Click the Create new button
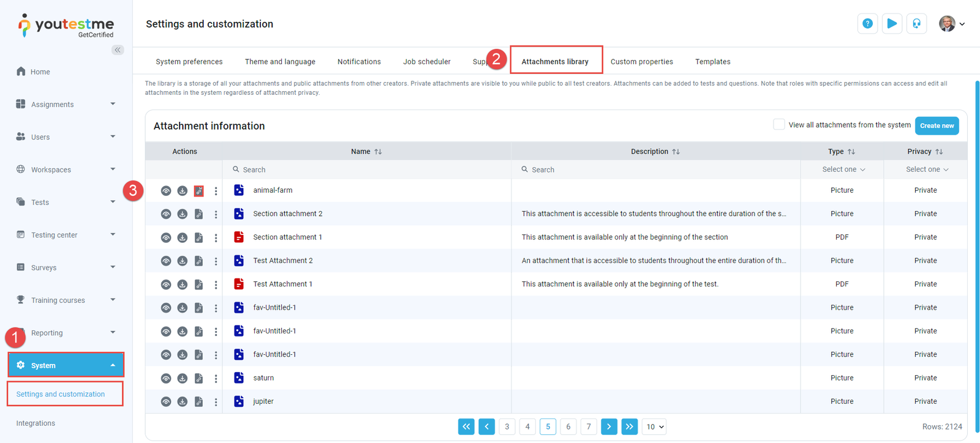 (x=937, y=125)
